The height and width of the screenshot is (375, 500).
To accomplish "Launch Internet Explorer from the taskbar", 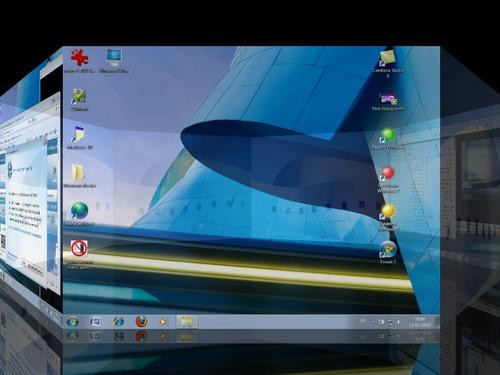I will point(118,322).
